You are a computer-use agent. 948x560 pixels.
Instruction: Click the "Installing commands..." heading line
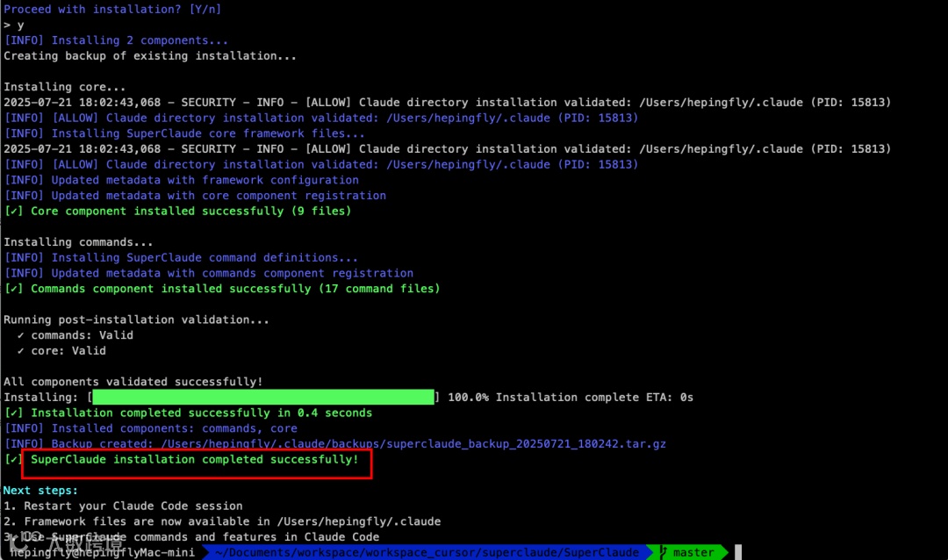pos(79,242)
